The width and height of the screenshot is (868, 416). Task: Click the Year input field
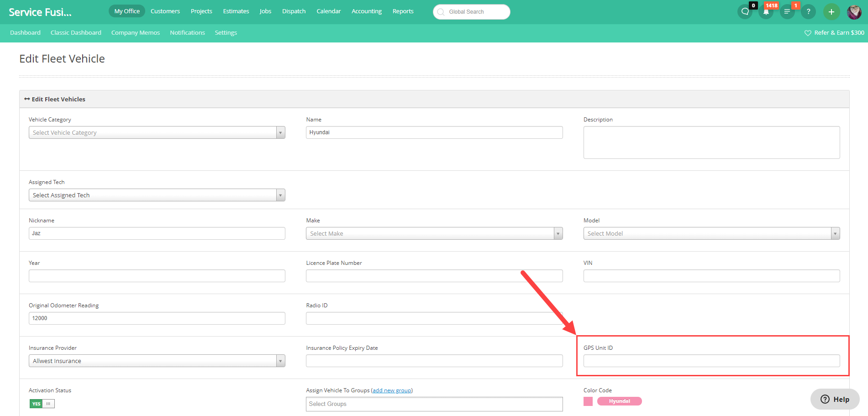157,276
